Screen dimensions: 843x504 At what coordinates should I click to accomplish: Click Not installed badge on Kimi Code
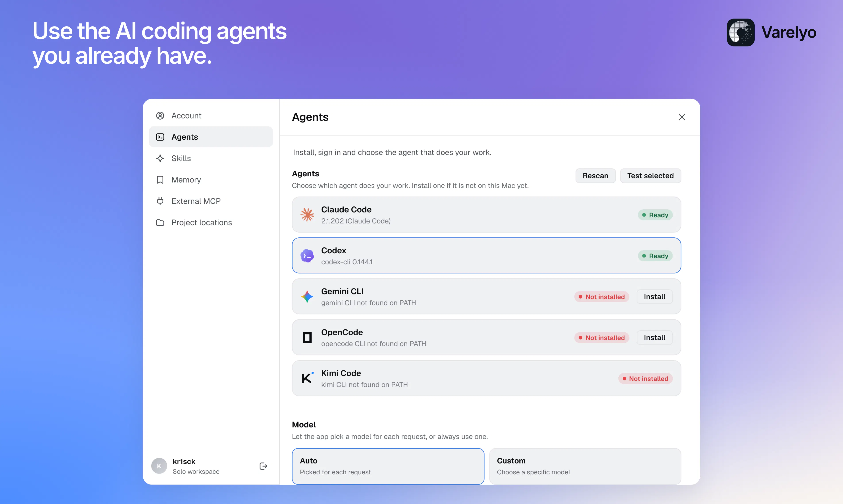645,379
